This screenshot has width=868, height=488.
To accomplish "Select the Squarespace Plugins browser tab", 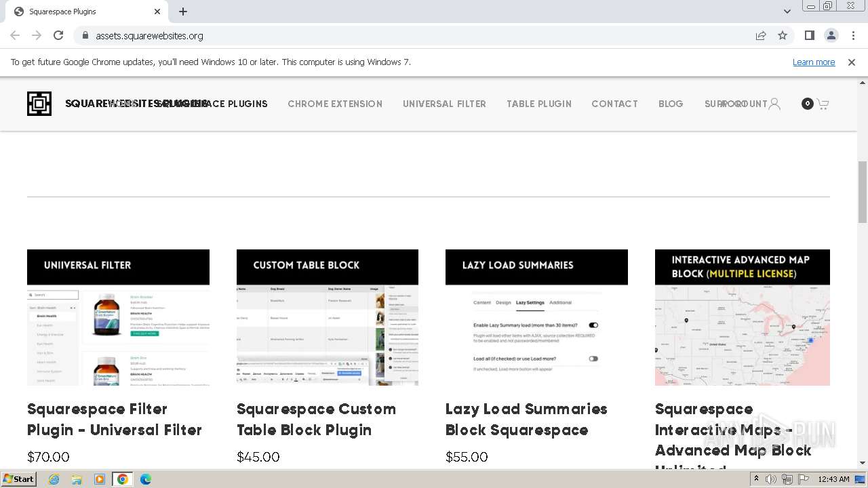I will tap(88, 12).
